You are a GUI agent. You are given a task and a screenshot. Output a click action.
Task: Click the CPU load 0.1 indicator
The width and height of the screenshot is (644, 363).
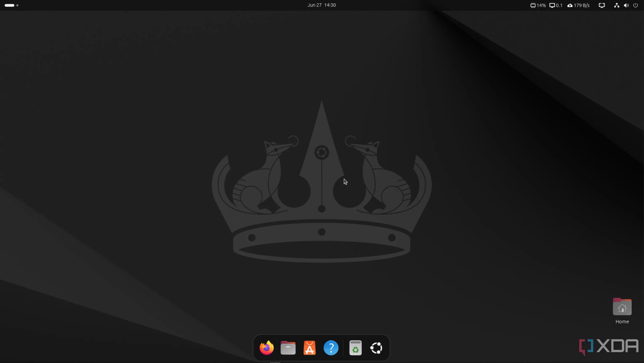(556, 5)
